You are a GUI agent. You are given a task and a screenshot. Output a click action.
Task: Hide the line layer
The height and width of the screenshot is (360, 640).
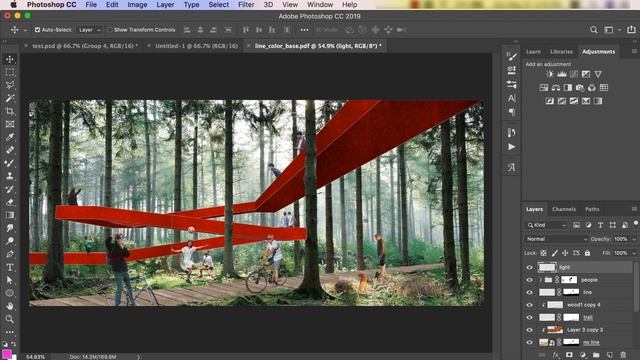530,292
